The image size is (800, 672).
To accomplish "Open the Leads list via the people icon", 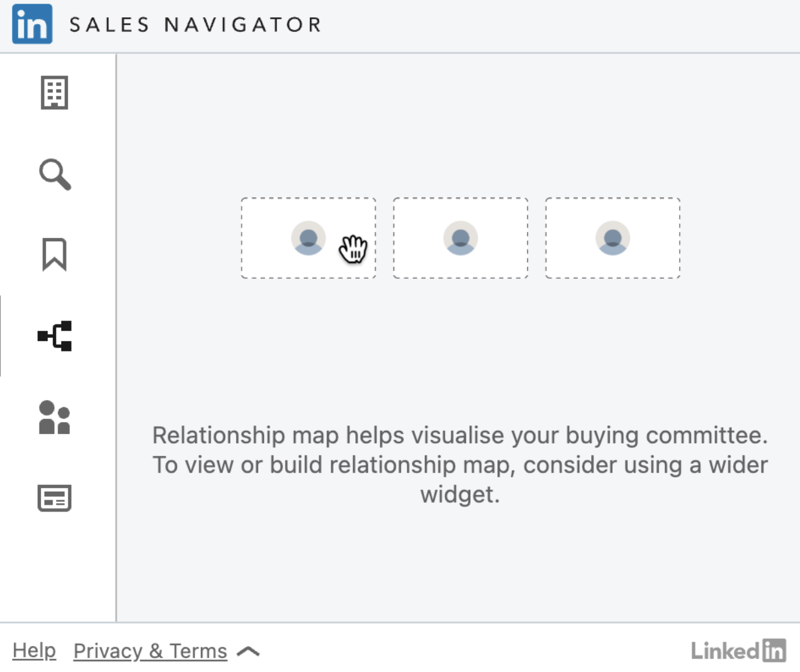I will click(x=54, y=418).
